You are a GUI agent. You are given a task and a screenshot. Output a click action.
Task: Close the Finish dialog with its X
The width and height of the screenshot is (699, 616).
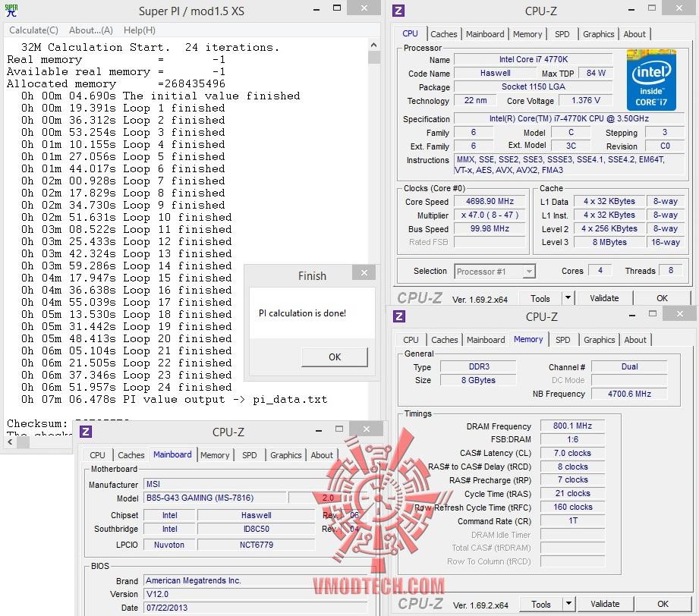[364, 273]
